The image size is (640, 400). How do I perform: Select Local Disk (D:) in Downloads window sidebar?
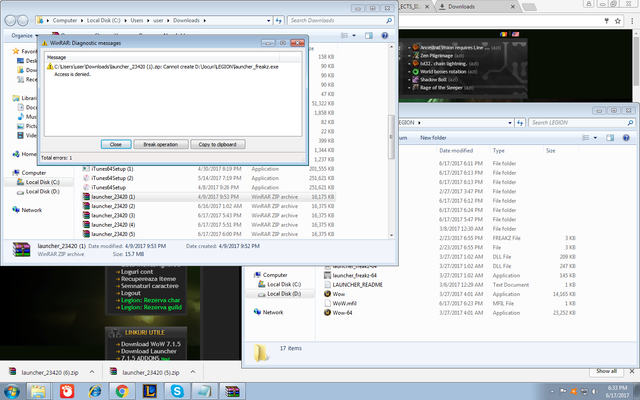click(42, 191)
